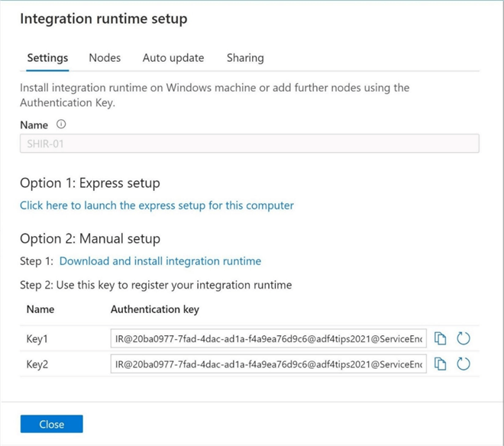Launch the express setup for this computer

tap(157, 205)
